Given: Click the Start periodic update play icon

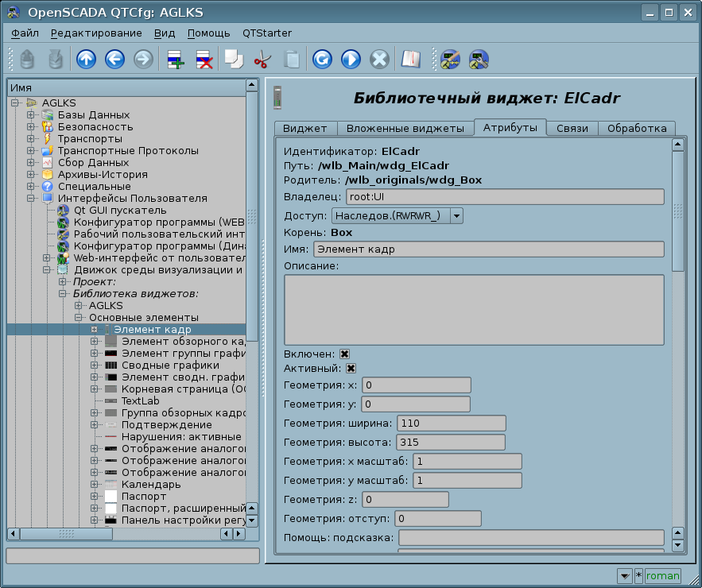Looking at the screenshot, I should pyautogui.click(x=351, y=60).
